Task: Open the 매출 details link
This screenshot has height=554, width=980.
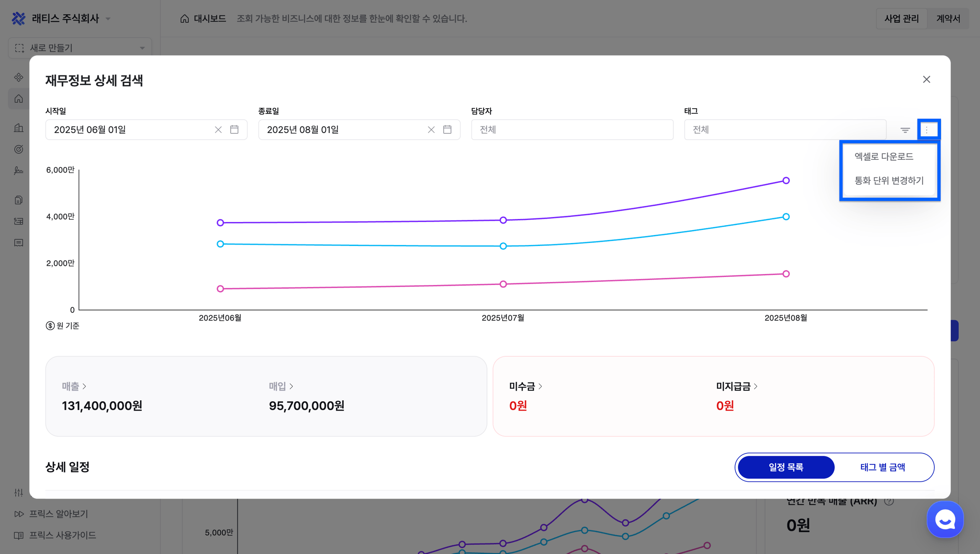Action: click(x=74, y=386)
